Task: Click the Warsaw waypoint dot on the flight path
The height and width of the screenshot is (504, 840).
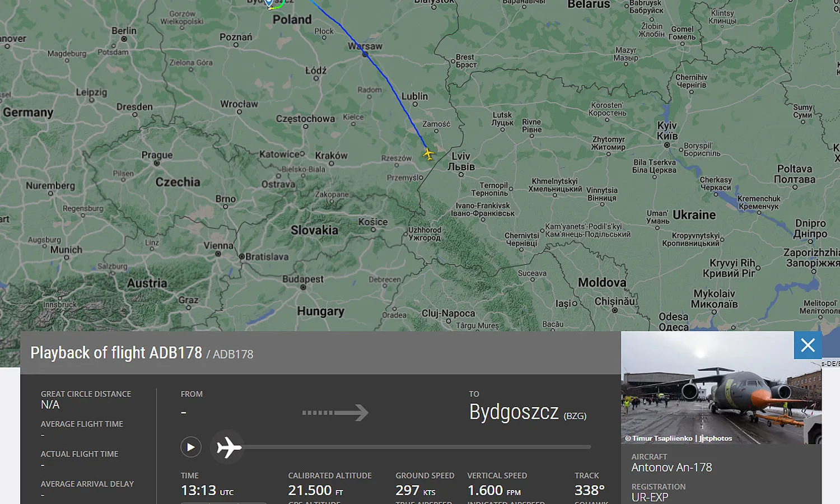Action: [365, 54]
